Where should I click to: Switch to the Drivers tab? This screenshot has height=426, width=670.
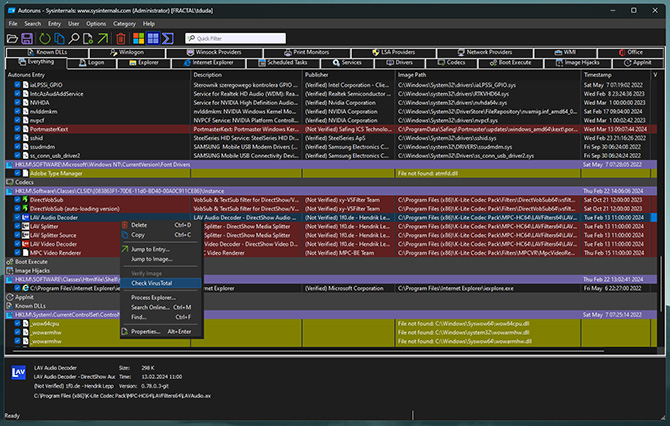click(400, 63)
